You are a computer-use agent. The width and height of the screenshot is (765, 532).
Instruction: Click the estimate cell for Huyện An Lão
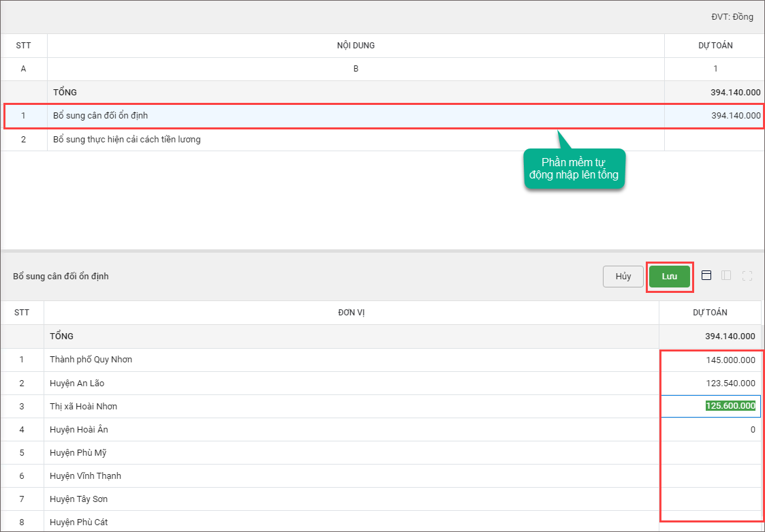point(710,383)
